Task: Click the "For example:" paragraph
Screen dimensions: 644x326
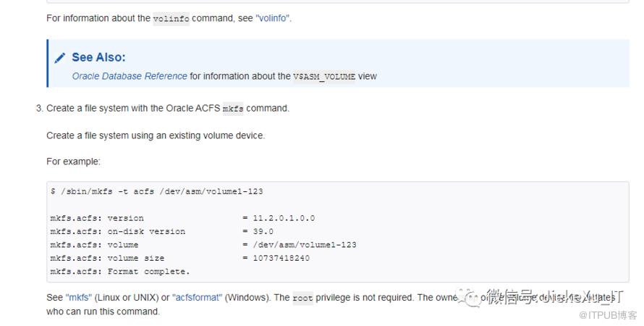Action: 73,162
